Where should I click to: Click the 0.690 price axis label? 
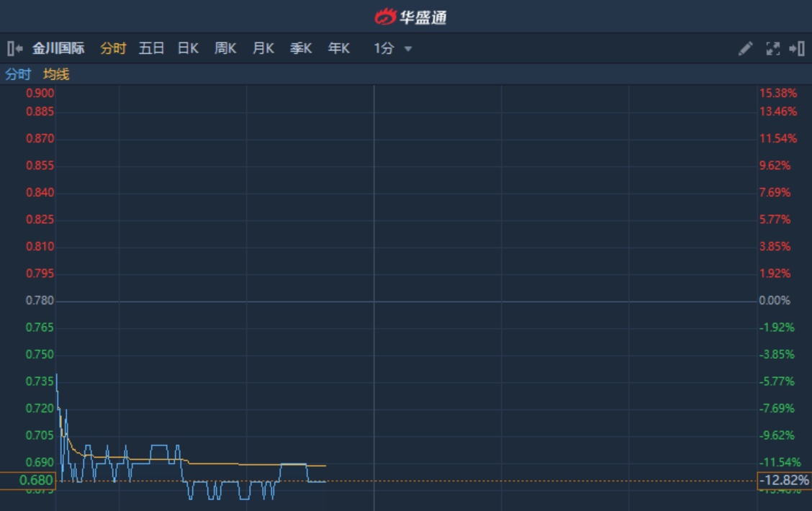coord(40,462)
